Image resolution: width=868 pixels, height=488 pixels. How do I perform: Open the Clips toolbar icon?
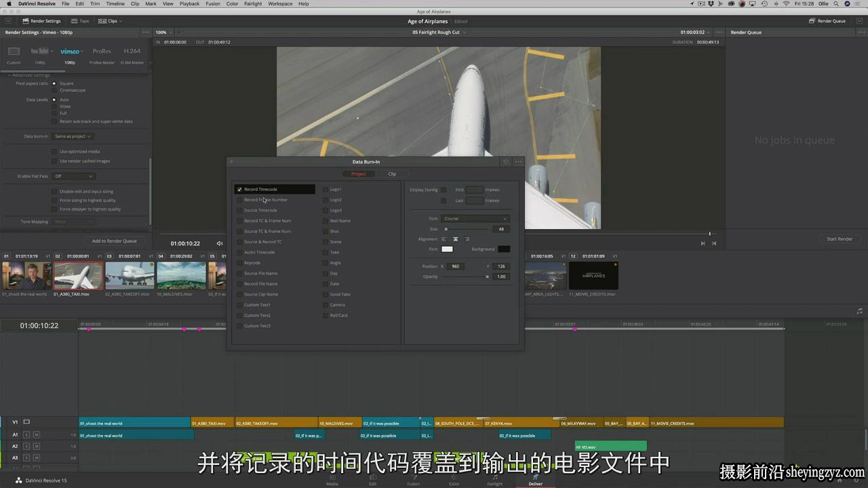(x=108, y=21)
